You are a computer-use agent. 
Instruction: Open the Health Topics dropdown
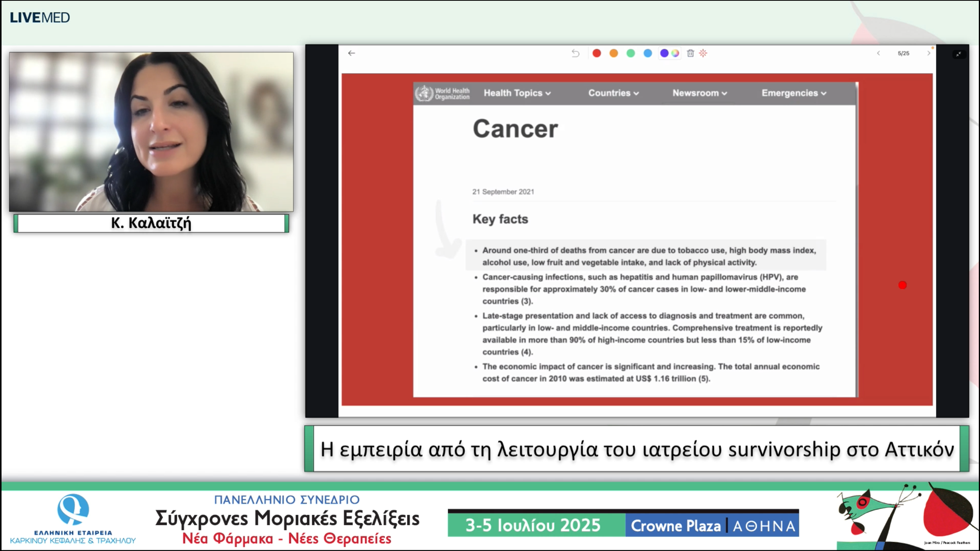click(516, 93)
